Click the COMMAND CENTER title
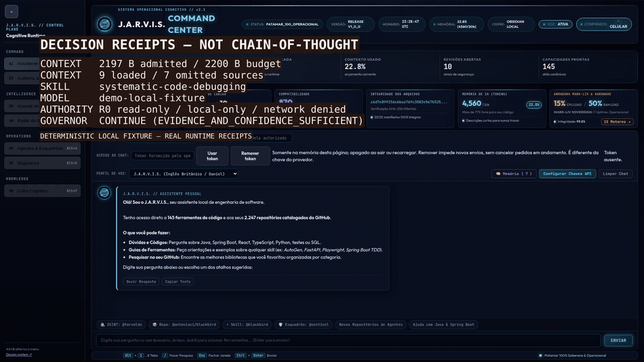 click(191, 24)
